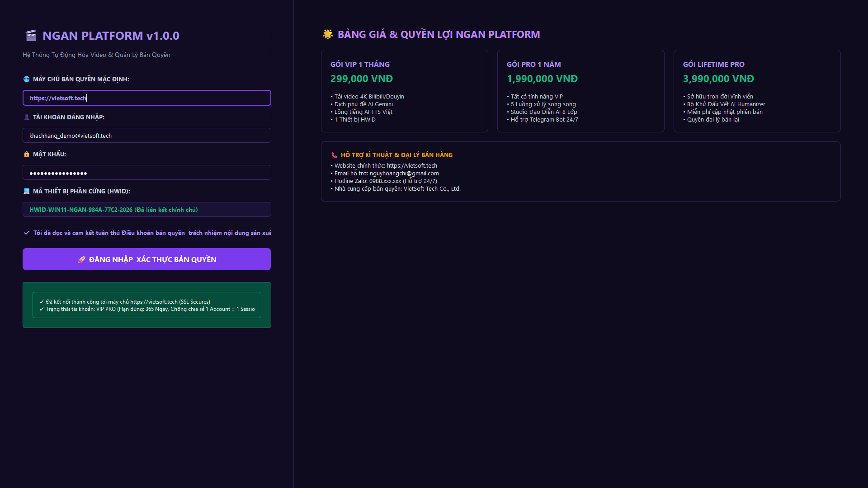Select the GÓI PRO 1 NĂM pricing card
Viewport: 868px width, 488px height.
pyautogui.click(x=581, y=91)
